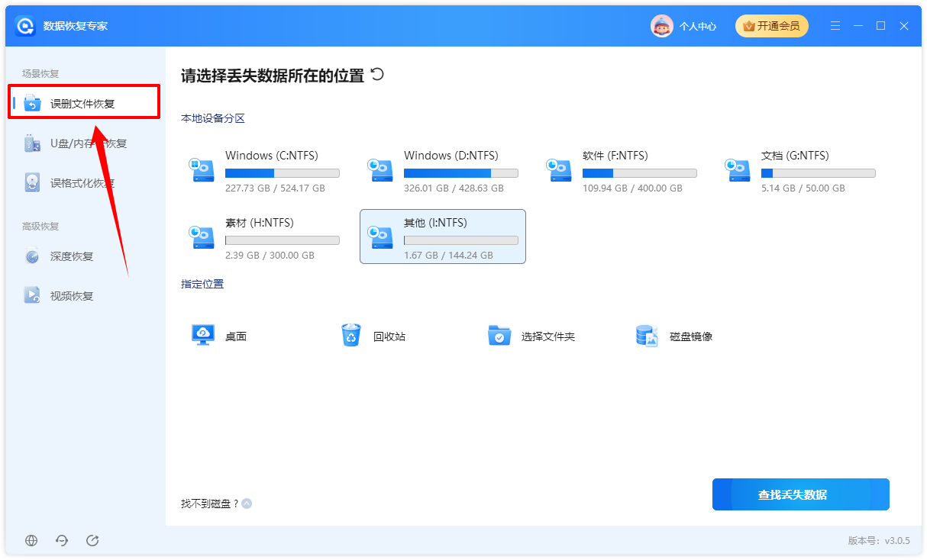This screenshot has width=927, height=560.
Task: Click the 开通会员 membership button
Action: tap(772, 26)
